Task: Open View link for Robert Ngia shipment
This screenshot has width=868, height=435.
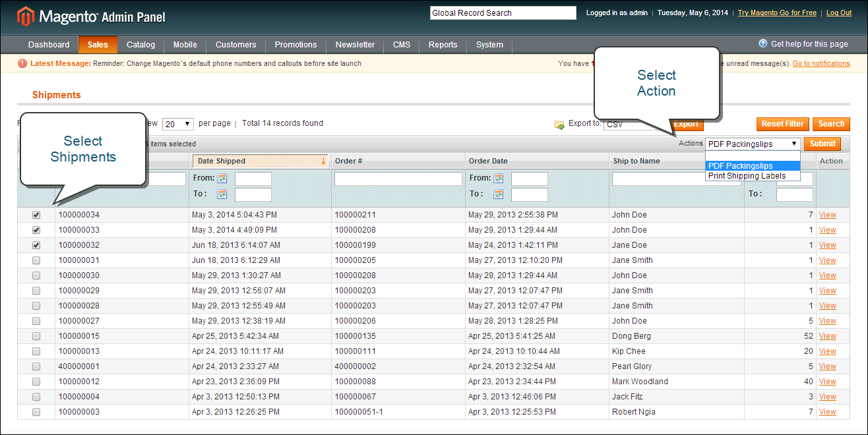Action: click(x=827, y=412)
